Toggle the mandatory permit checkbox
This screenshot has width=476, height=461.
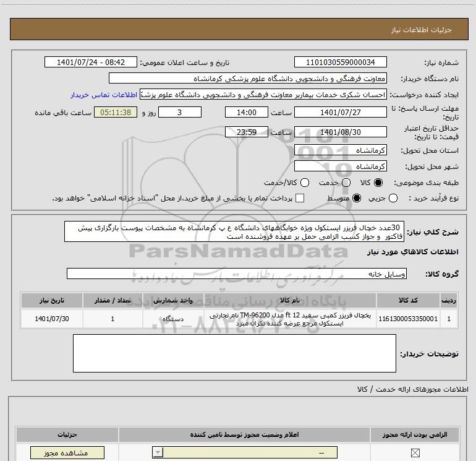[x=415, y=453]
